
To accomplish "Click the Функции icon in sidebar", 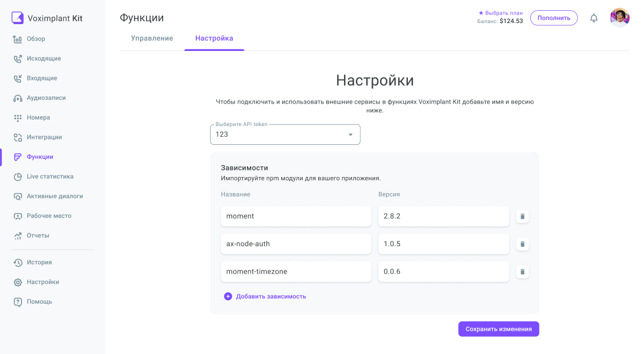I will tap(18, 157).
